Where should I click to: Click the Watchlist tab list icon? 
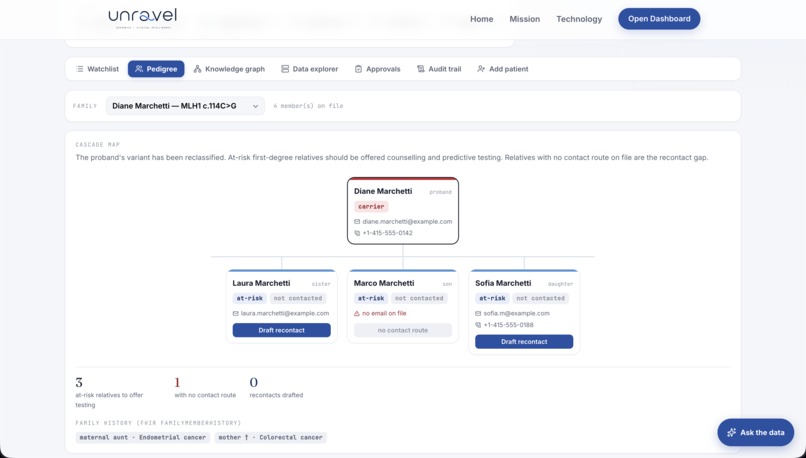pyautogui.click(x=80, y=69)
